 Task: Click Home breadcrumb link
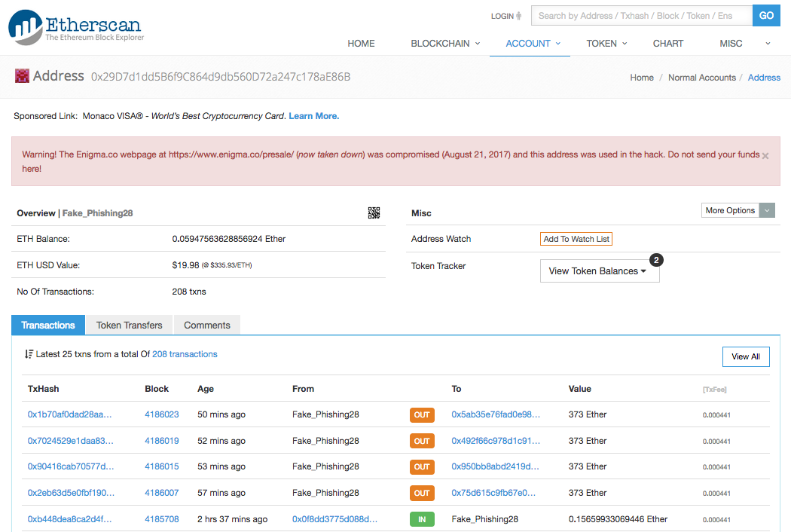tap(642, 78)
